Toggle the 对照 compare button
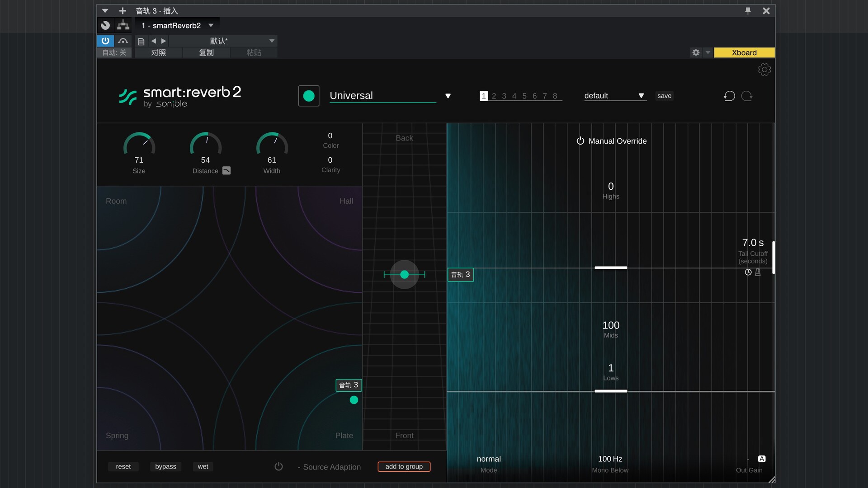 pyautogui.click(x=158, y=52)
